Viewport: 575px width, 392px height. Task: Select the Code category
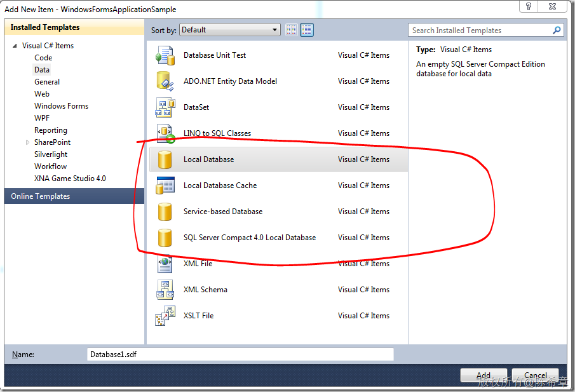click(x=43, y=58)
